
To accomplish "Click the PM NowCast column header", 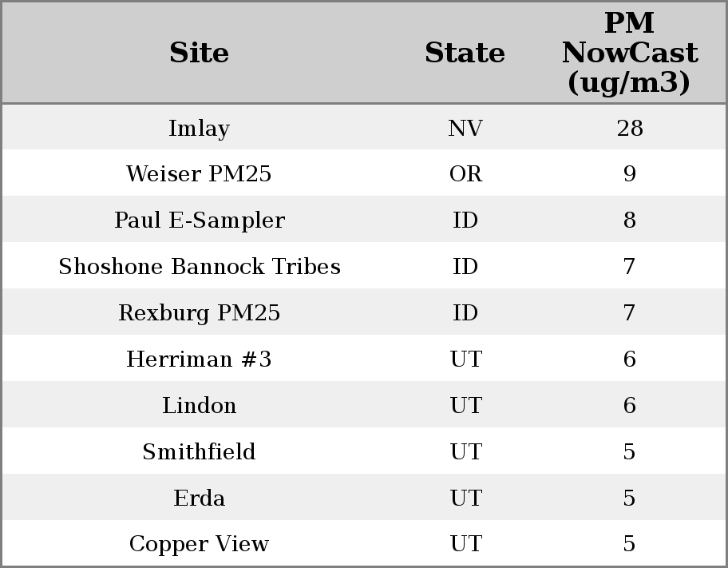I will pos(629,53).
